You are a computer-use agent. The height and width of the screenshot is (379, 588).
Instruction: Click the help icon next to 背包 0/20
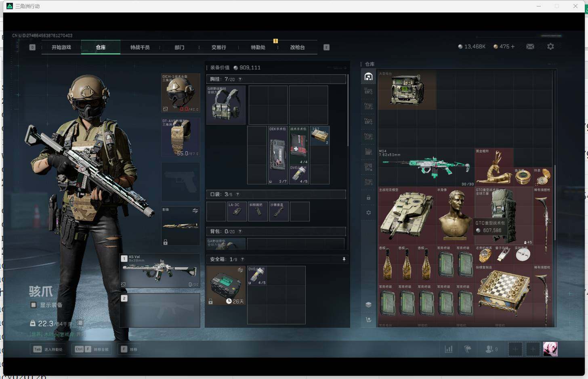pos(240,231)
